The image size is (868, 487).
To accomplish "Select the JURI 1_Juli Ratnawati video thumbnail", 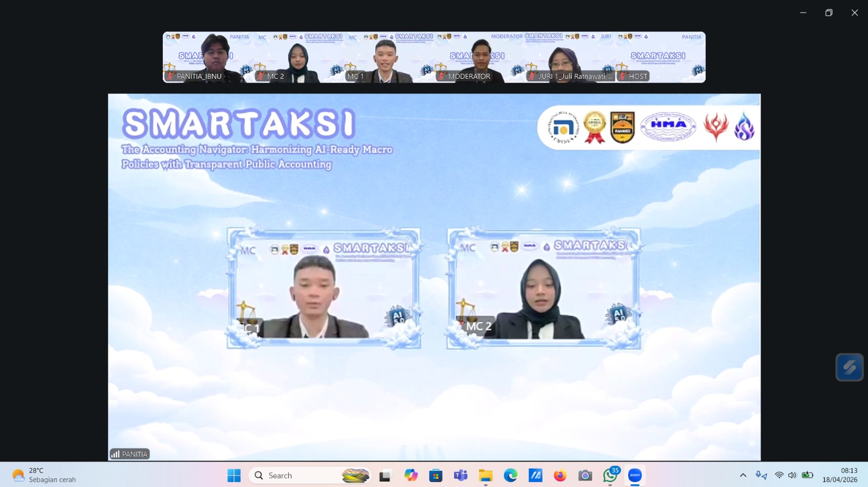I will pos(570,58).
